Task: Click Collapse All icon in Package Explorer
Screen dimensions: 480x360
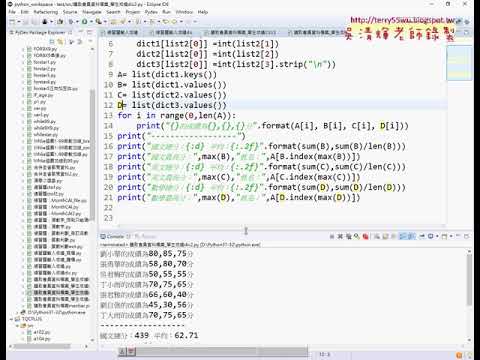Action: coord(52,42)
